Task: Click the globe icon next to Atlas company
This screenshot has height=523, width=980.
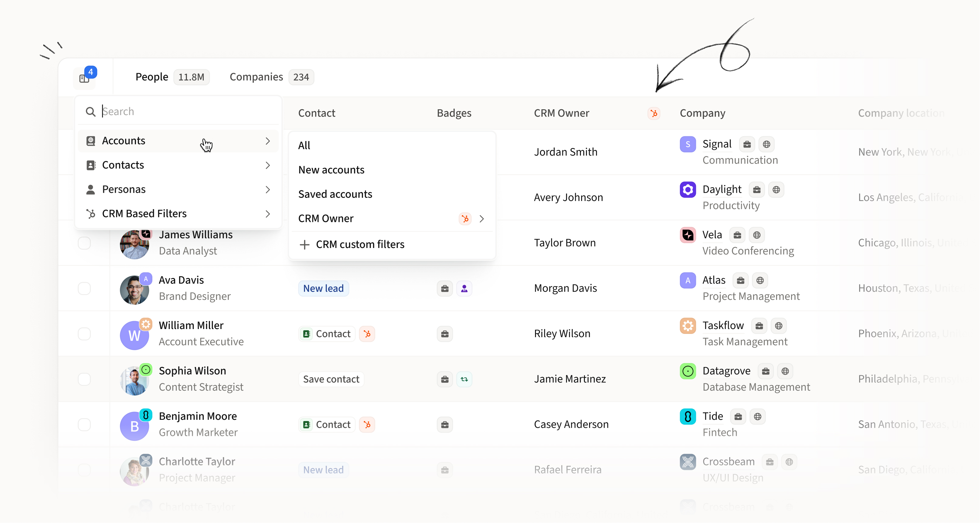Action: [x=760, y=280]
